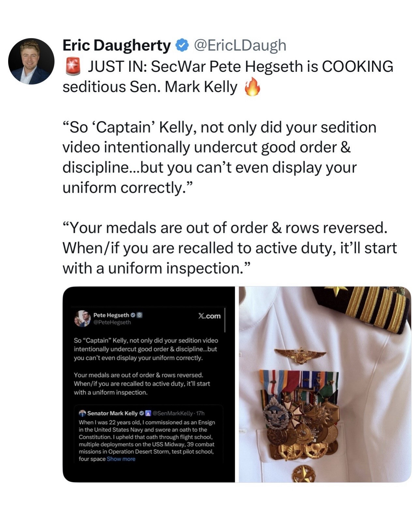The image size is (420, 515).
Task: Click the @PeteHegseth handle
Action: pos(112,322)
